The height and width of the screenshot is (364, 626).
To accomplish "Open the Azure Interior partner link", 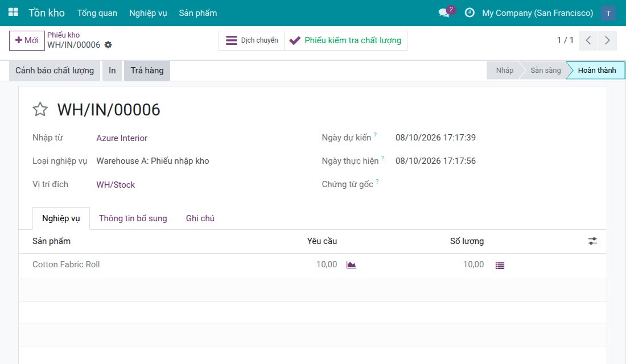I will pyautogui.click(x=122, y=138).
